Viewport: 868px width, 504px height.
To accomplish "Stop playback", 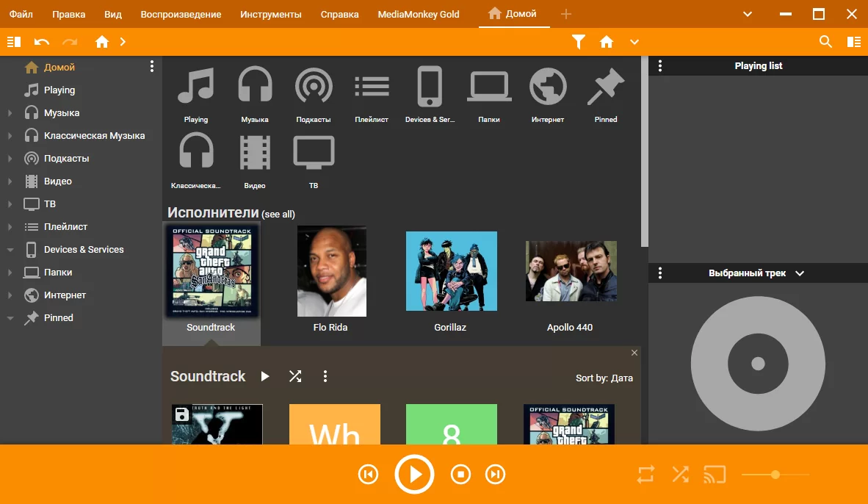I will click(x=460, y=474).
